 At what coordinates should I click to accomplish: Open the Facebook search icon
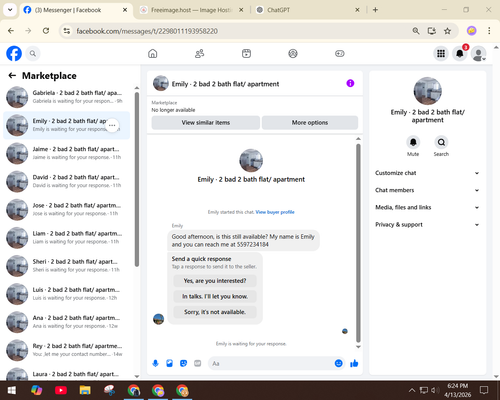coord(33,53)
